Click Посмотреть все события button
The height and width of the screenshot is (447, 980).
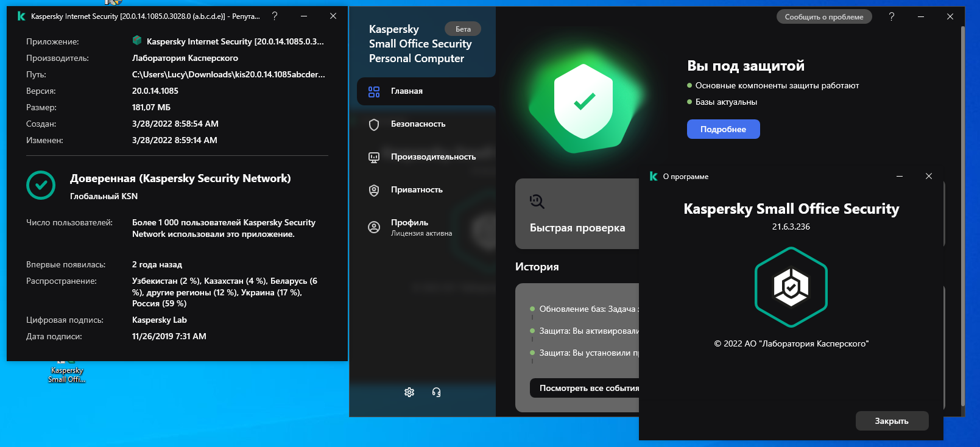point(585,388)
